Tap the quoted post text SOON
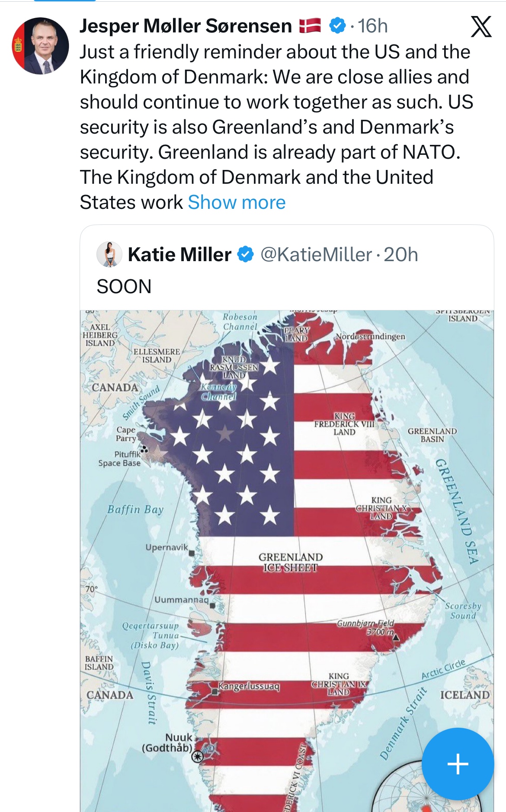The width and height of the screenshot is (506, 812). (x=124, y=286)
